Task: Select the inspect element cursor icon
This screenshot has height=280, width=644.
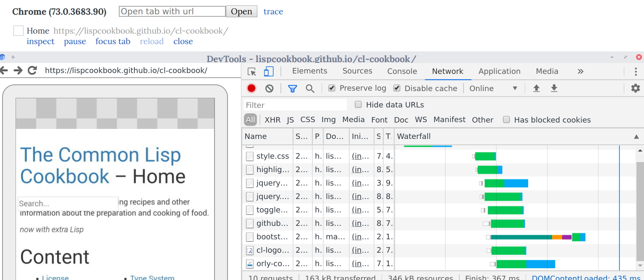Action: pyautogui.click(x=252, y=71)
